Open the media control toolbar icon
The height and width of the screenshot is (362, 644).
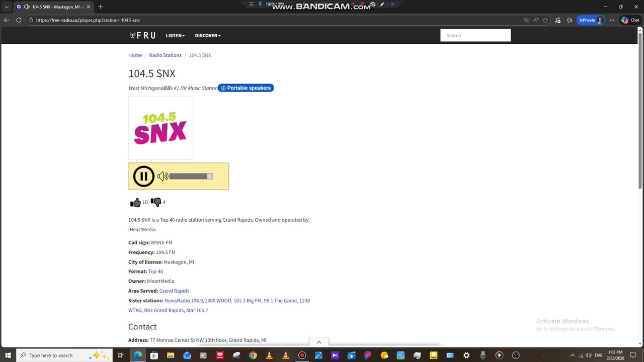pyautogui.click(x=558, y=20)
